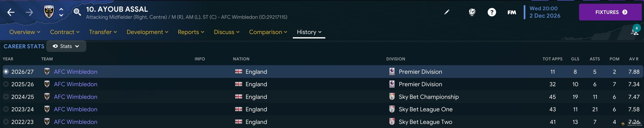The height and width of the screenshot is (128, 644).
Task: Open the Development menu tab
Action: (147, 32)
